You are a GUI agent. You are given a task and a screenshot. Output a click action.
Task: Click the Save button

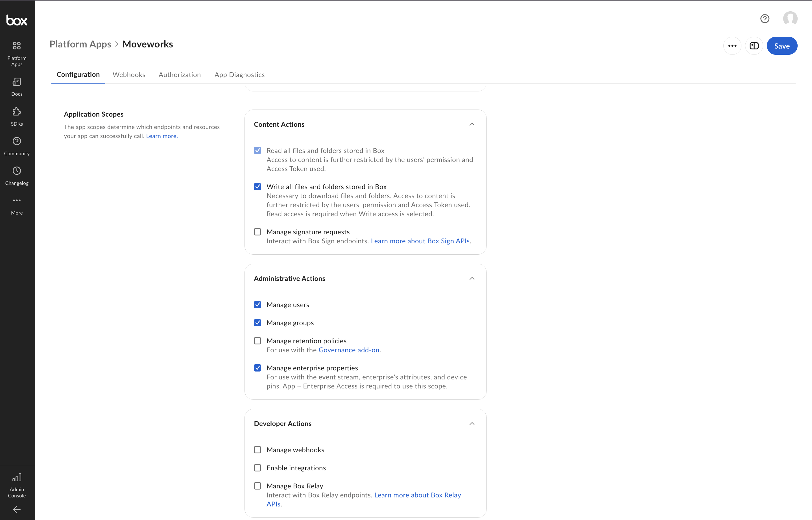click(782, 46)
